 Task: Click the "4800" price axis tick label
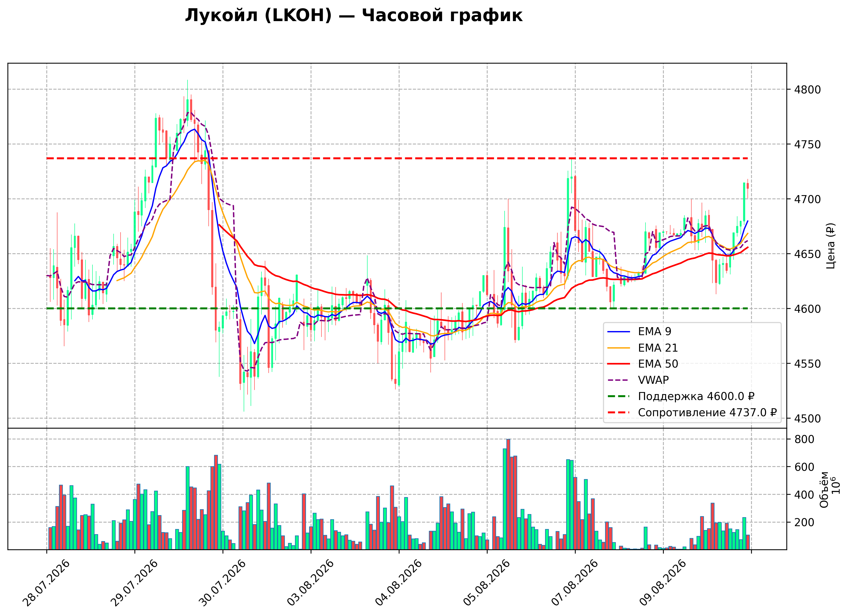[807, 90]
